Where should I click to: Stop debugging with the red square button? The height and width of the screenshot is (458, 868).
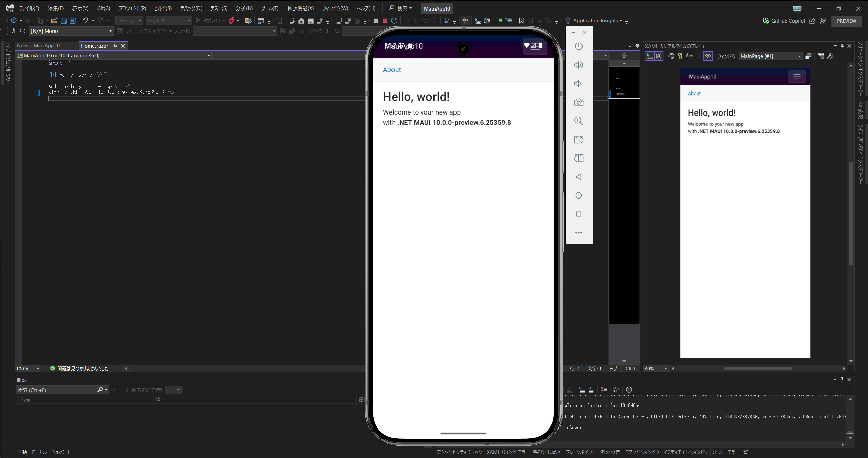click(385, 21)
